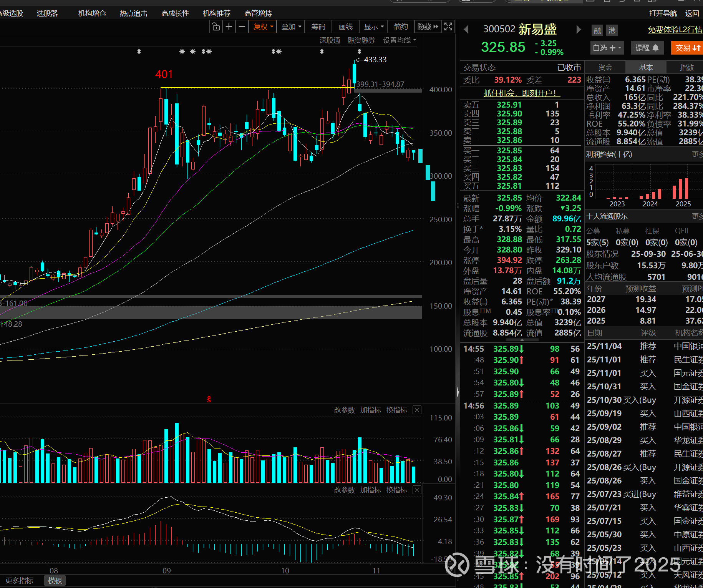Close the MACD indicator panel
The height and width of the screenshot is (588, 703).
pyautogui.click(x=417, y=490)
